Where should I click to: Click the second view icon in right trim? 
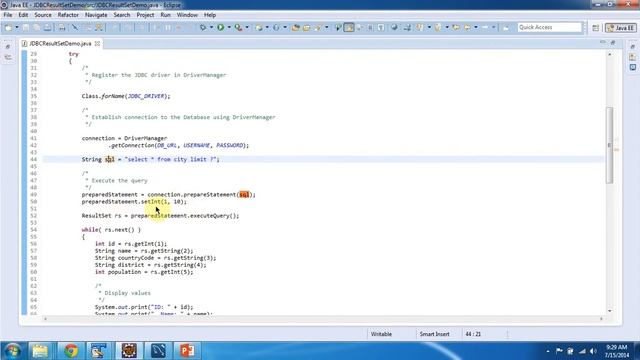pos(632,57)
